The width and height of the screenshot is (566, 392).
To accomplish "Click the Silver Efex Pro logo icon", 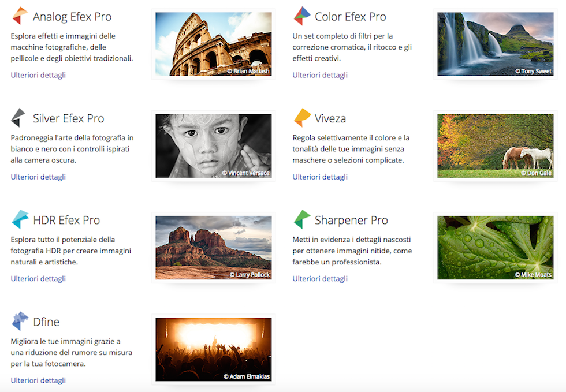I will [x=18, y=118].
